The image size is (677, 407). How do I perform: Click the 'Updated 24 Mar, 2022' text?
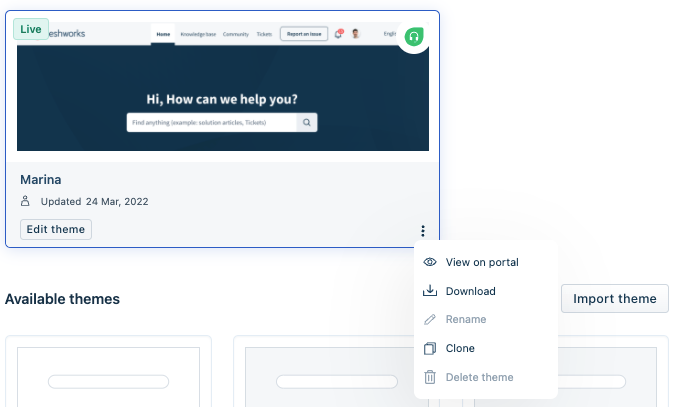pos(95,202)
